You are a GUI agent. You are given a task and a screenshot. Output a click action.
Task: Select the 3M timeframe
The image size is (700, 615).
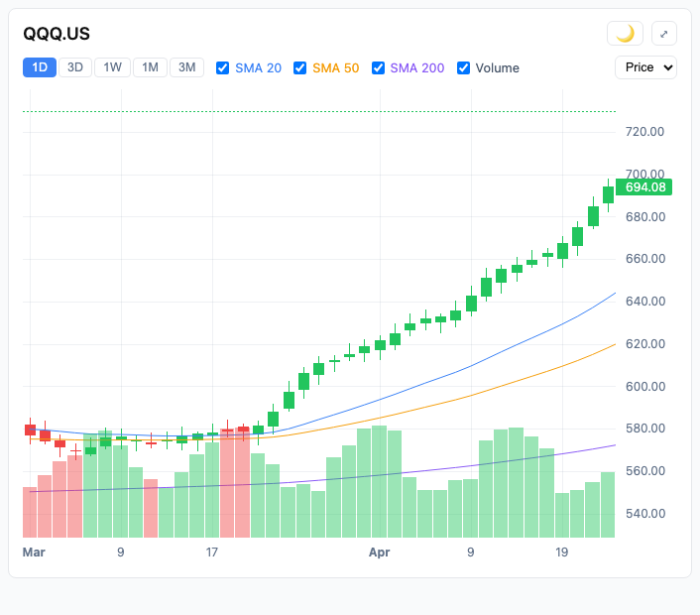187,67
